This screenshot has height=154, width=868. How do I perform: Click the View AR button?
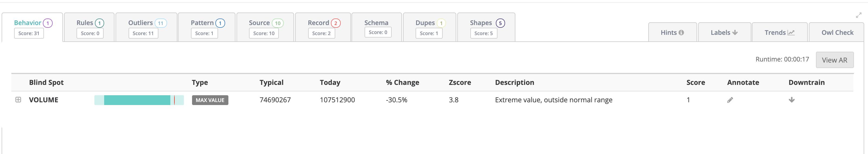pyautogui.click(x=834, y=60)
